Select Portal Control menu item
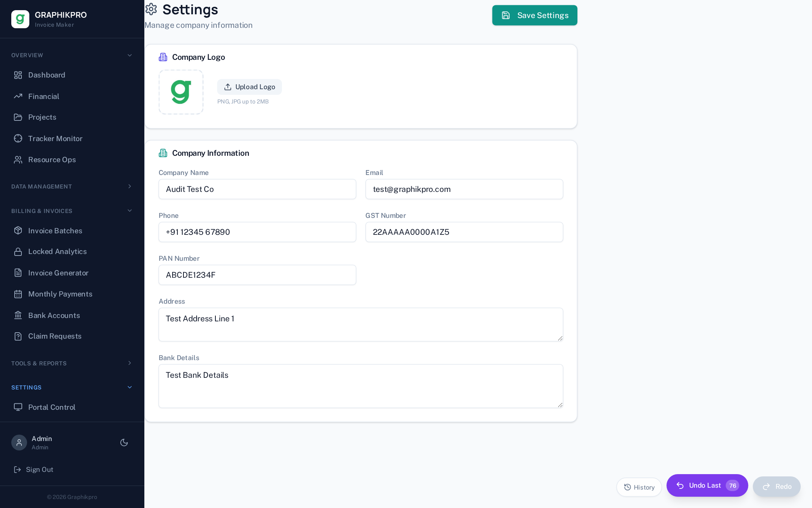This screenshot has height=508, width=812. tap(72, 407)
